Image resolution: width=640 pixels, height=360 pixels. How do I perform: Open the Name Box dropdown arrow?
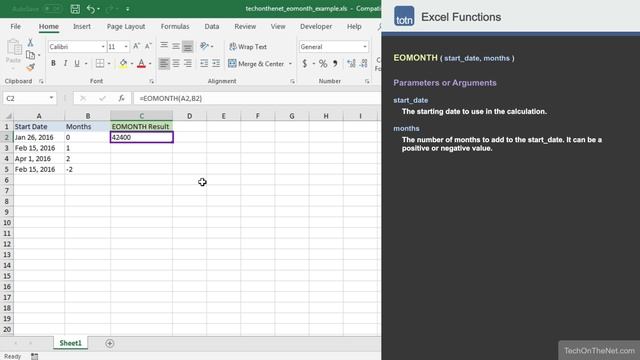click(51, 98)
